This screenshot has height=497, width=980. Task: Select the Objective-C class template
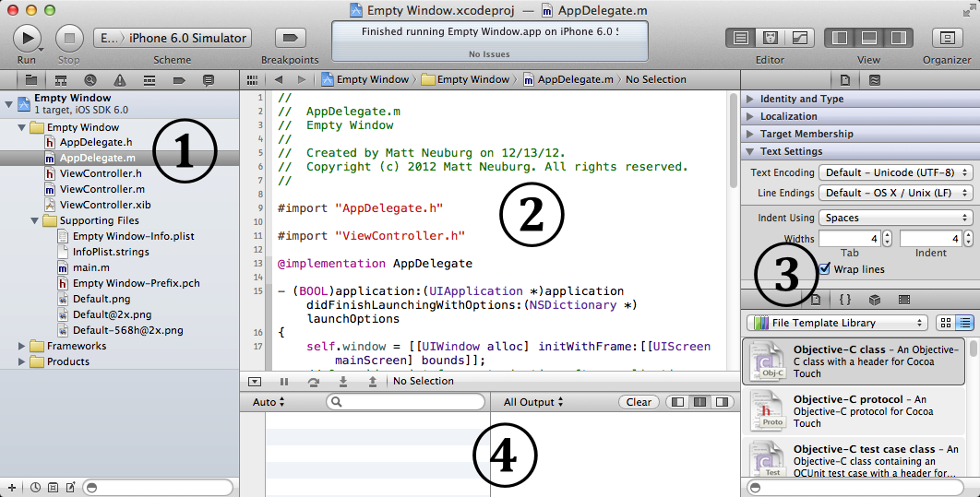(854, 361)
